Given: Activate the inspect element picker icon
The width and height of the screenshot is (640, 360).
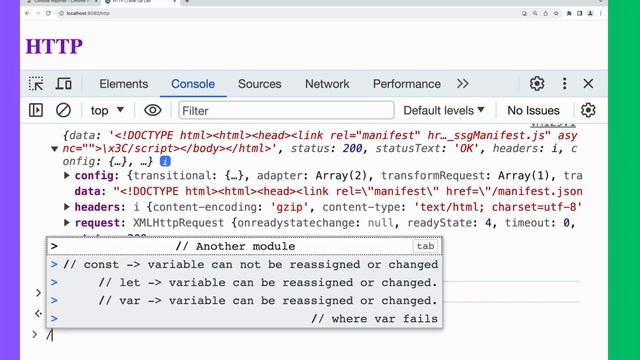Looking at the screenshot, I should [x=36, y=84].
